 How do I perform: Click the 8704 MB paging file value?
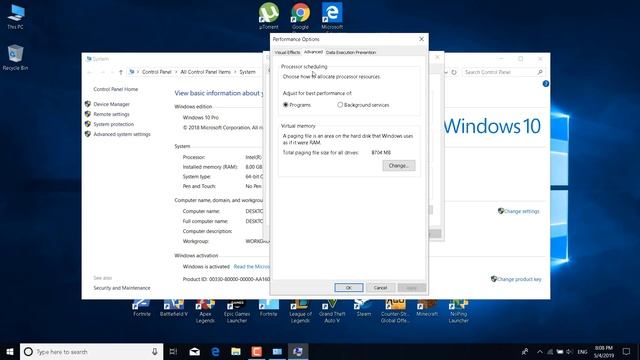pos(381,153)
